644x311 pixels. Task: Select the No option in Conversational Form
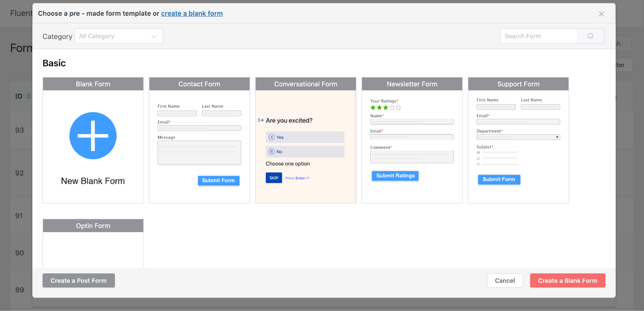click(305, 152)
